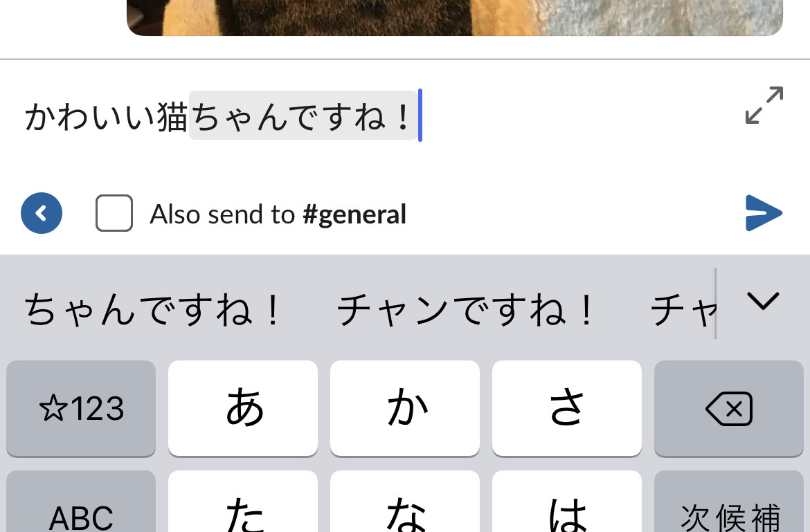This screenshot has width=810, height=532.
Task: Pick the partially visible third チャ candidate
Action: click(x=683, y=310)
